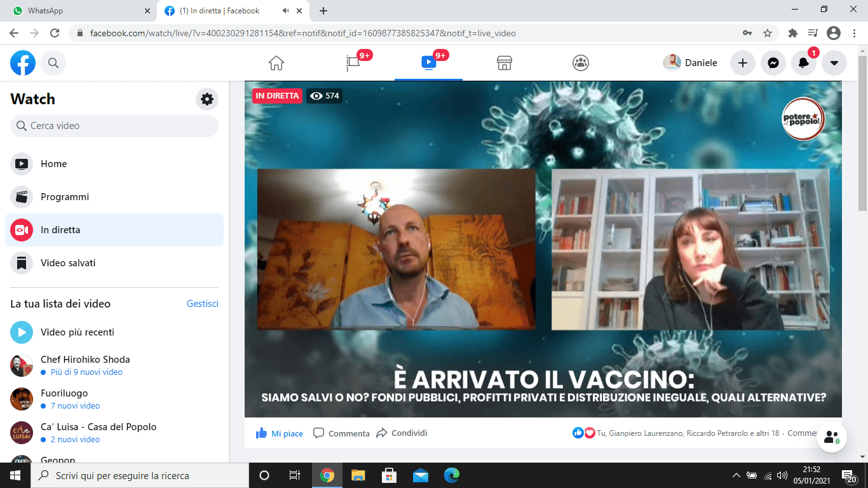Screen dimensions: 868x488
Task: Click the Create plus button
Action: click(x=742, y=63)
